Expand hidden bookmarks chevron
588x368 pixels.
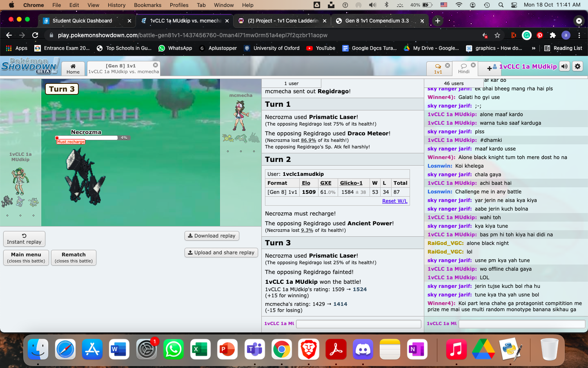tap(533, 48)
